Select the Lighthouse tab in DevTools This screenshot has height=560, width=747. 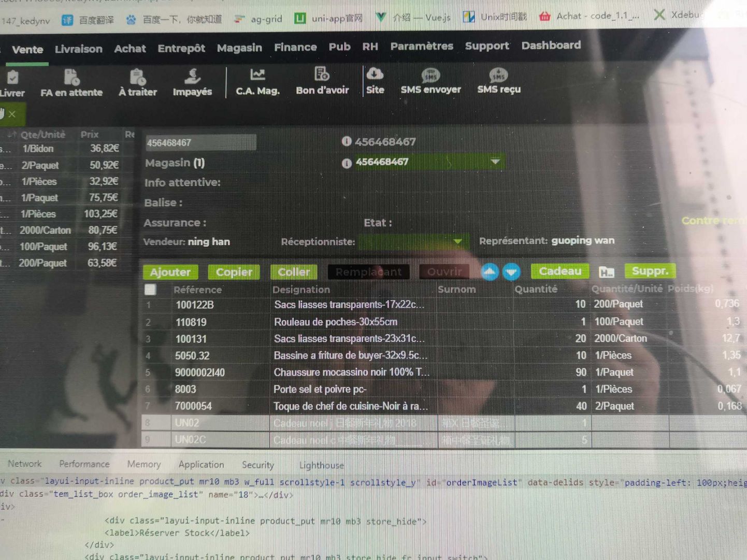pyautogui.click(x=321, y=465)
